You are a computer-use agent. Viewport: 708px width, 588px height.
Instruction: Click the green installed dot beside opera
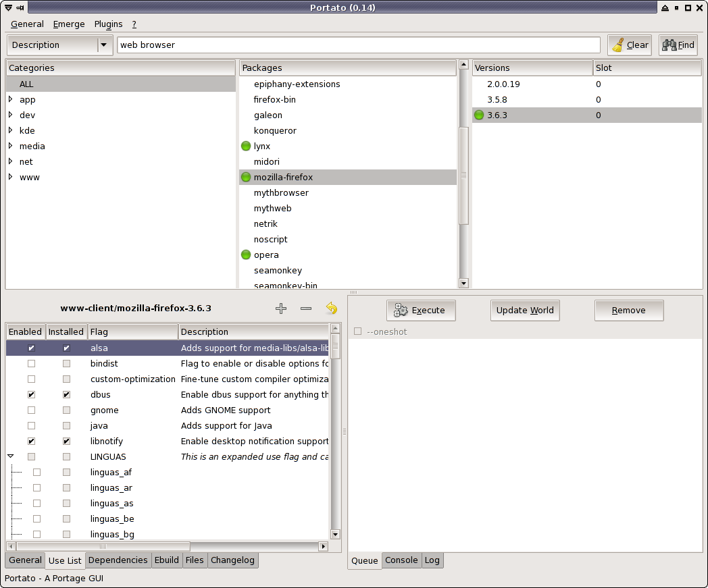(246, 255)
